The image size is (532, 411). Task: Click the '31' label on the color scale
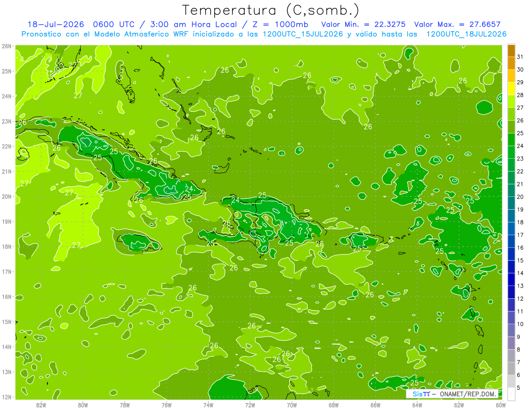tap(520, 57)
